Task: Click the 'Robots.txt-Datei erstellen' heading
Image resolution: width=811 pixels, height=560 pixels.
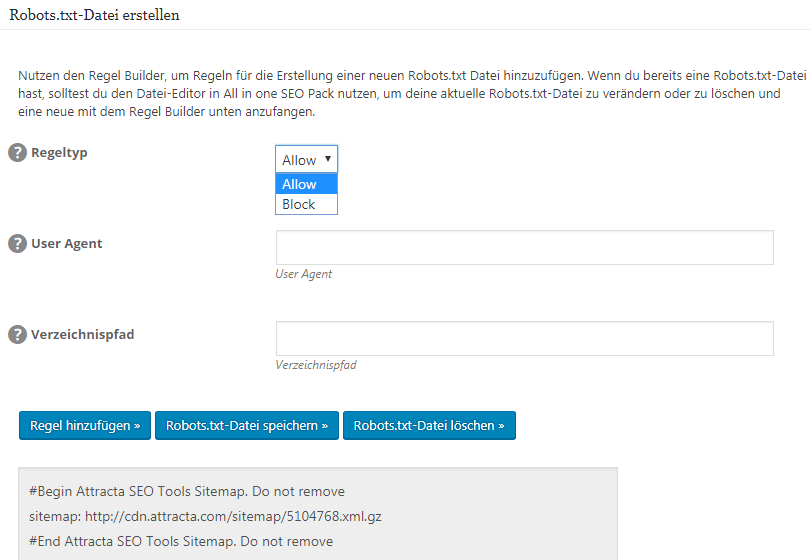Action: coord(95,16)
